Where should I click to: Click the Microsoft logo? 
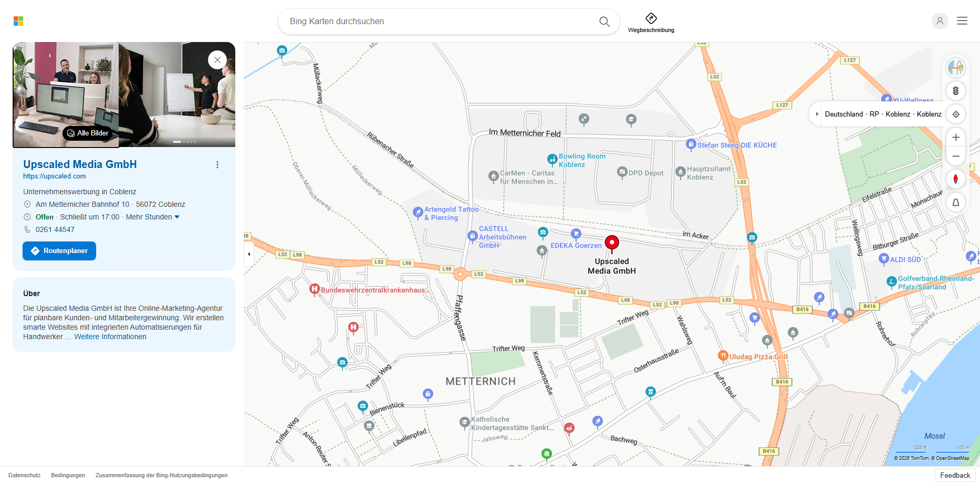coord(18,21)
